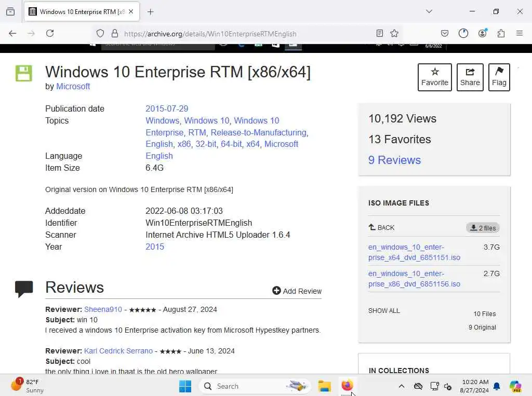Click the OneDrive cloud tray icon

(418, 386)
